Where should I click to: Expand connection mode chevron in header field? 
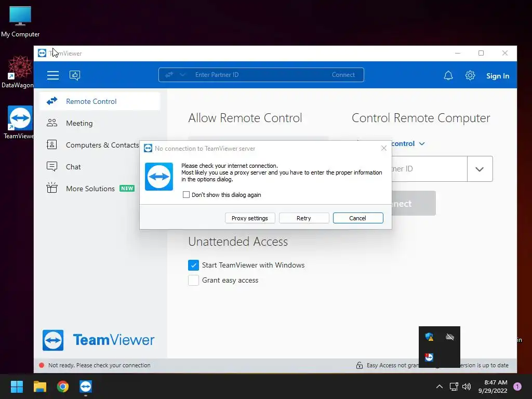[182, 75]
